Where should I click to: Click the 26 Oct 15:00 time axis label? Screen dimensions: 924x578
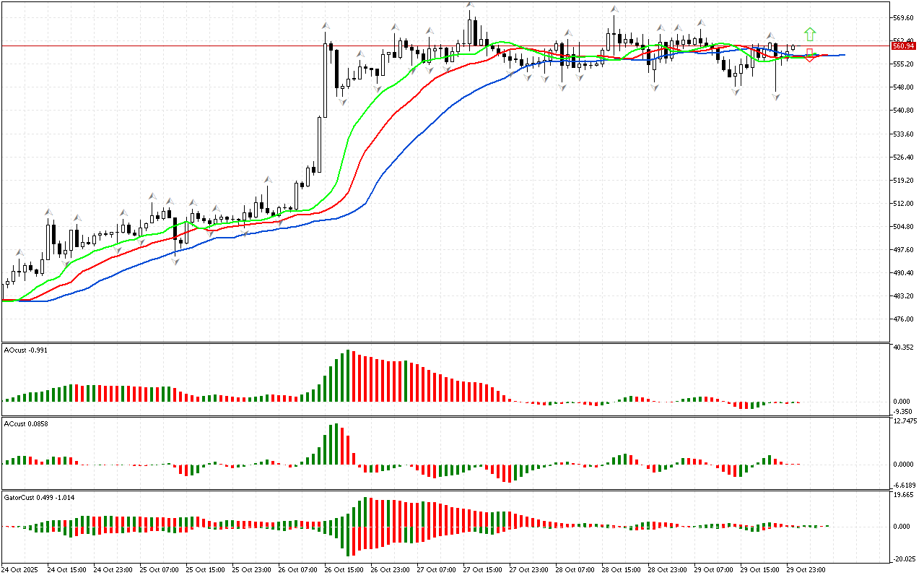[344, 570]
